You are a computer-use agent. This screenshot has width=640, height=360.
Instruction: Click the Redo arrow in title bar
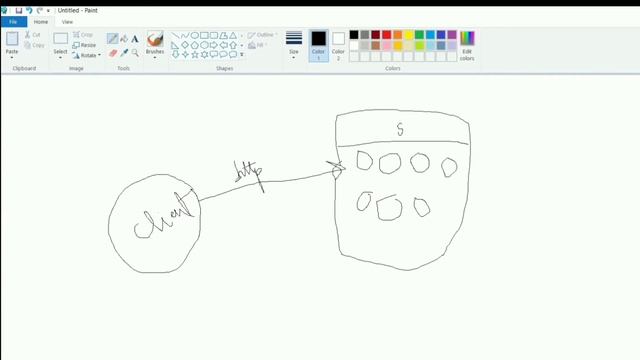click(x=39, y=10)
